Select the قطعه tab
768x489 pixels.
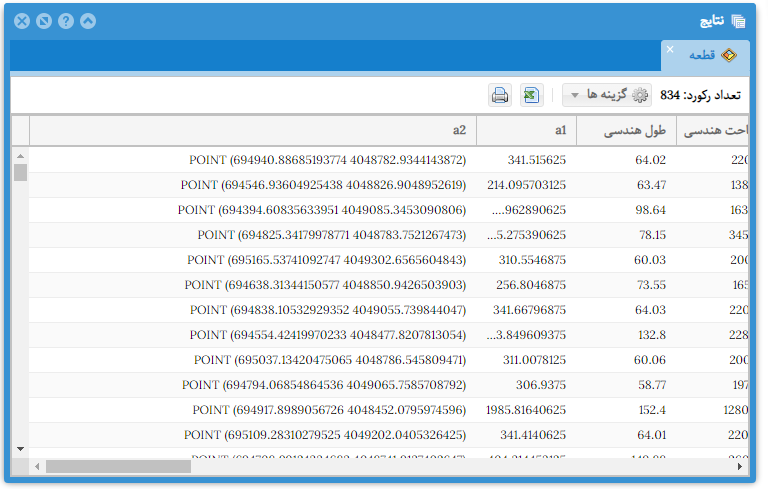pyautogui.click(x=706, y=56)
